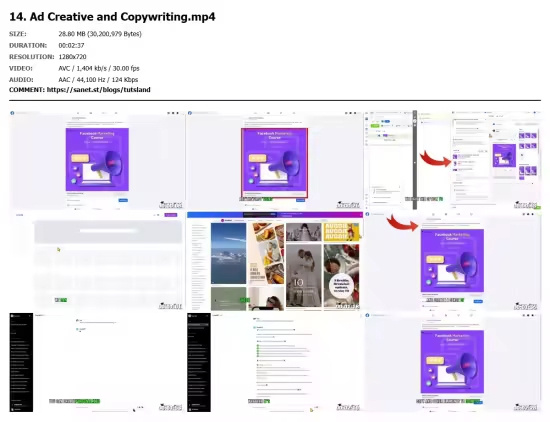
Task: Open the thumbnail showing the template collage with airplane photo
Action: [275, 261]
